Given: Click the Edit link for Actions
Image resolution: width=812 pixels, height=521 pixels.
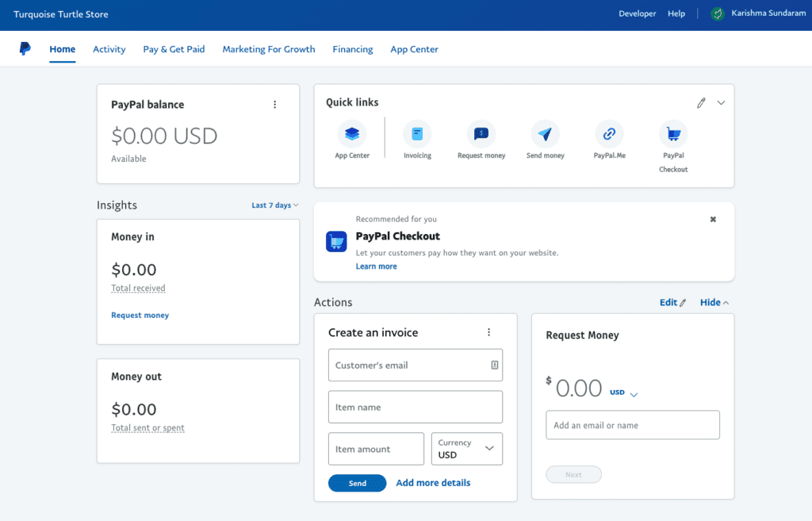Looking at the screenshot, I should click(672, 302).
